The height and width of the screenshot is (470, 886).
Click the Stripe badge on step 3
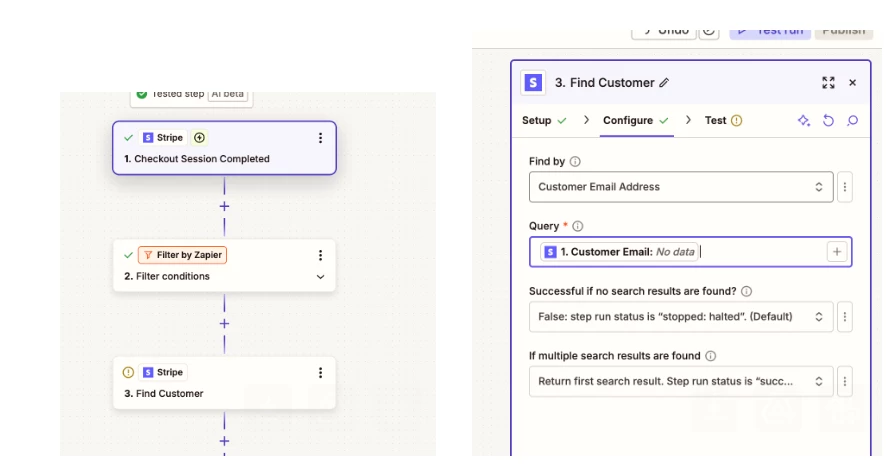(163, 372)
